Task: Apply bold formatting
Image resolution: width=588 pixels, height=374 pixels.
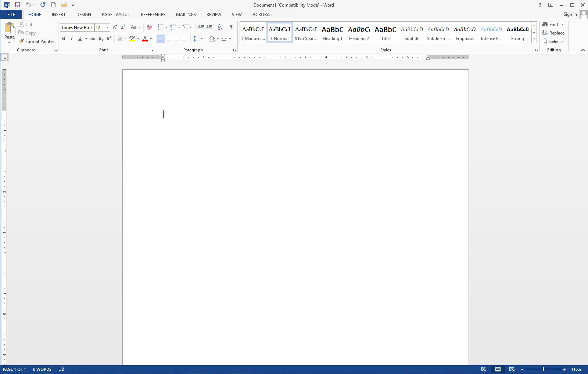Action: 64,38
